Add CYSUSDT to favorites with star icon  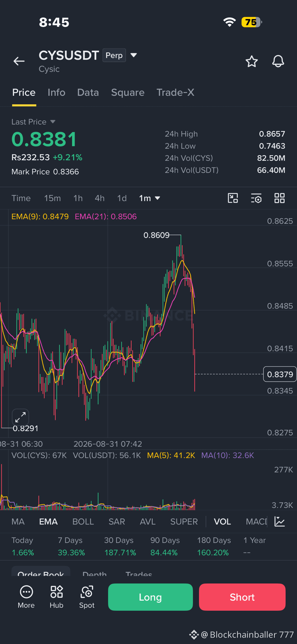click(x=252, y=61)
